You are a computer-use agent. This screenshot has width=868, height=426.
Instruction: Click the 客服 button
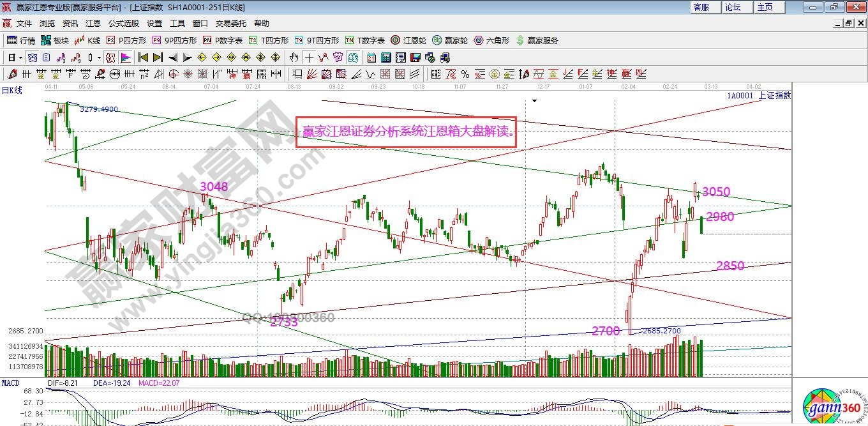[x=701, y=7]
